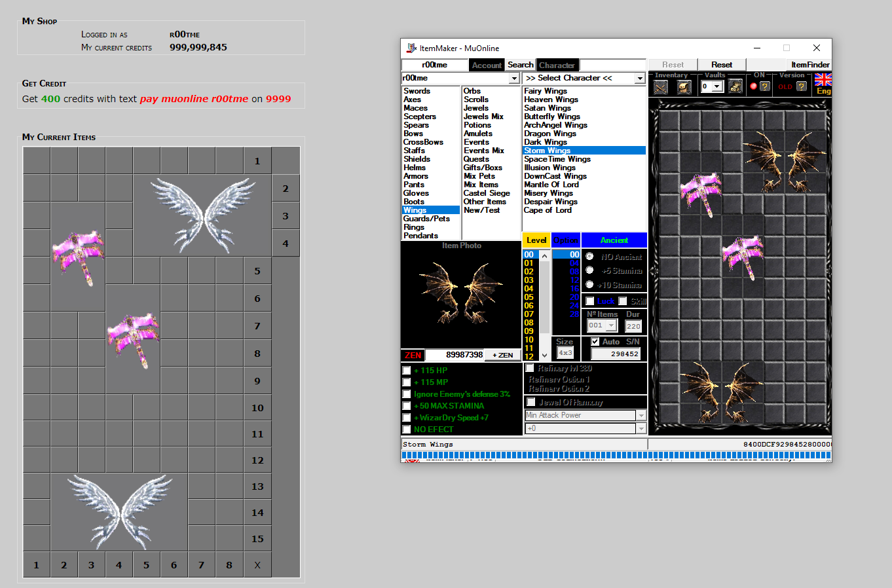Switch to the Account tab
892x588 pixels.
pos(487,65)
